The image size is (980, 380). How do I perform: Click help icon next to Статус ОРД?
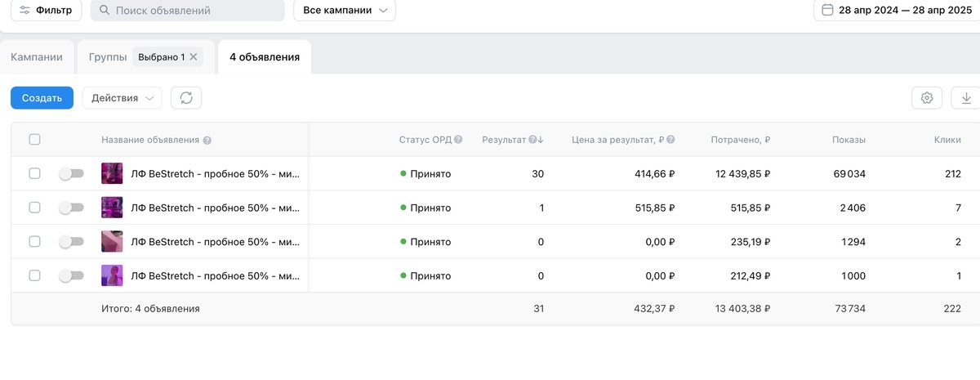[458, 140]
